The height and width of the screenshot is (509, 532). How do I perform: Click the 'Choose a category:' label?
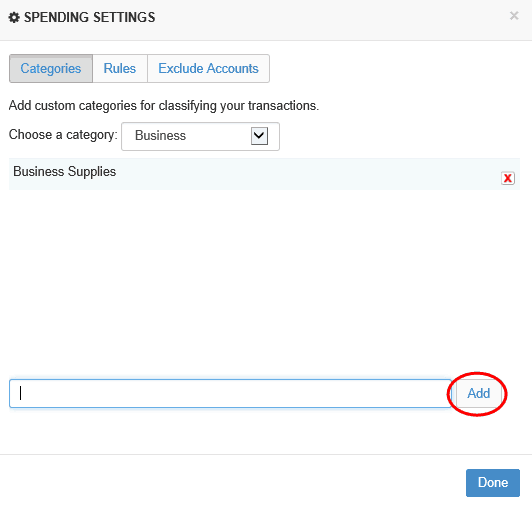[63, 135]
